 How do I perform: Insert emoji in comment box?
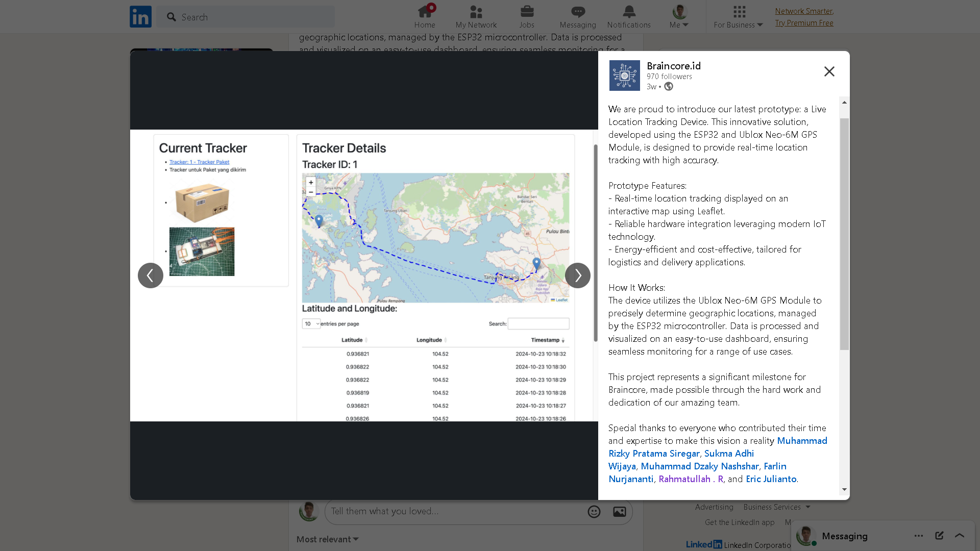pos(594,512)
